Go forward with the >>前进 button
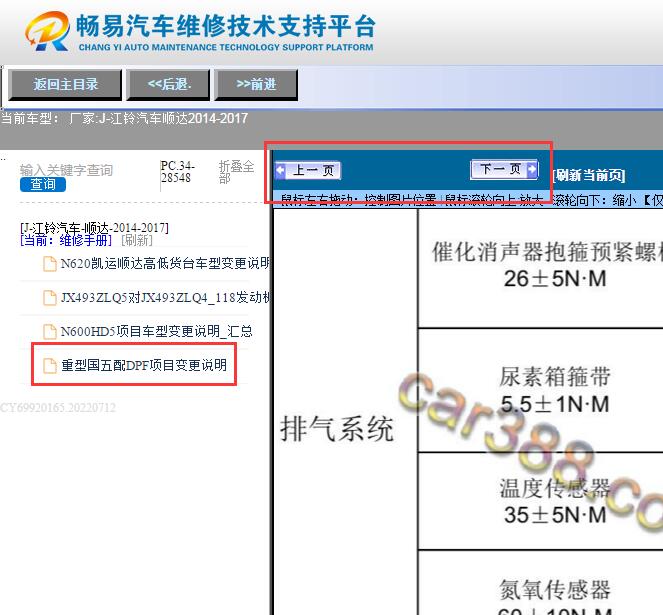 [256, 85]
